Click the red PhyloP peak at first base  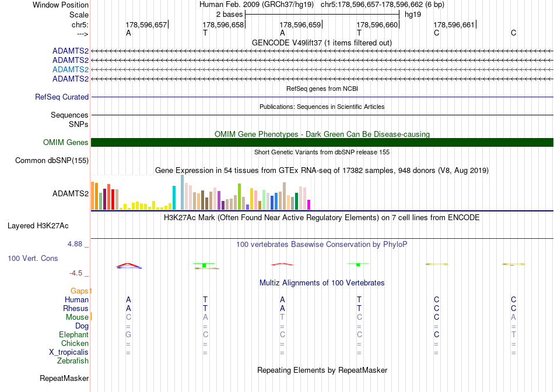(x=129, y=266)
